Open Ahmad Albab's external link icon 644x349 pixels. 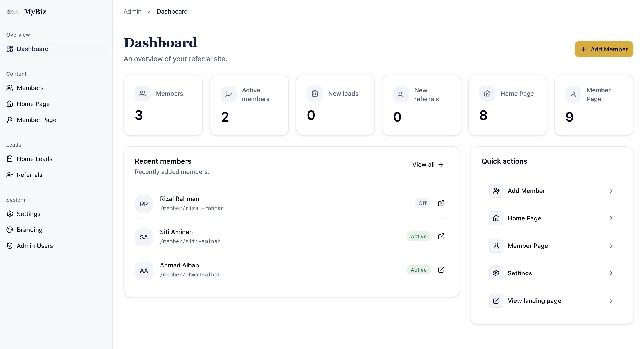(441, 270)
